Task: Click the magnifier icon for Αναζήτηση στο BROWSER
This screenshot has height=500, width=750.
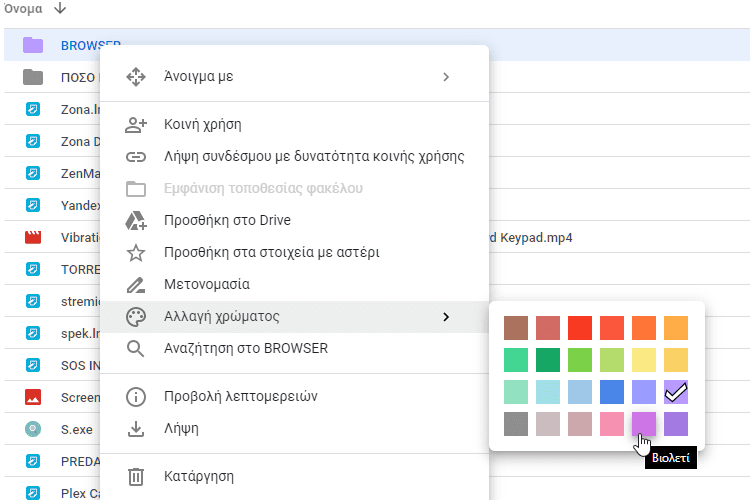Action: click(135, 349)
